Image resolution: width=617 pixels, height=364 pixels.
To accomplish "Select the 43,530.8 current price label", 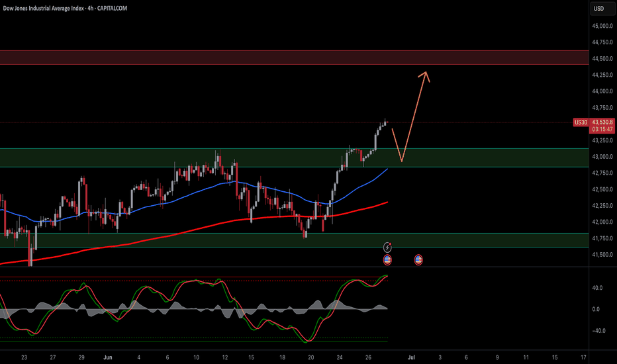I will [602, 122].
